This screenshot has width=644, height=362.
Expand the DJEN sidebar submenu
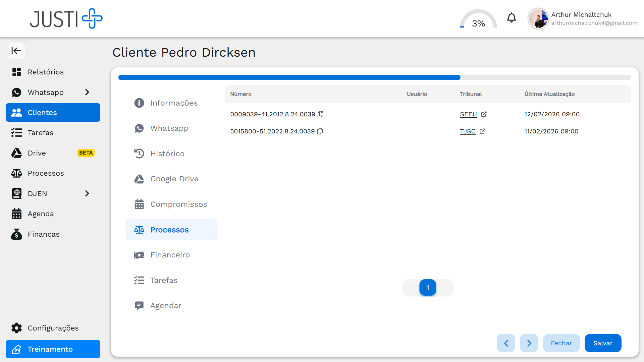[87, 193]
